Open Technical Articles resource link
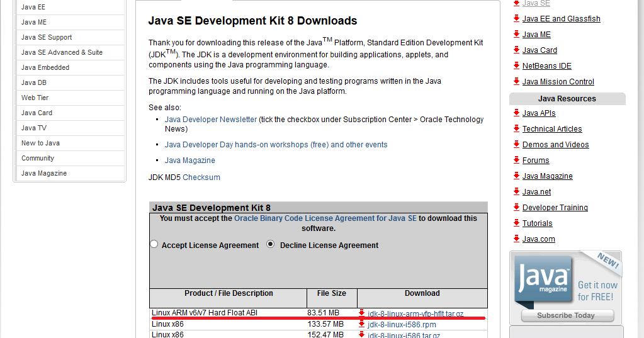Image resolution: width=644 pixels, height=338 pixels. [552, 129]
